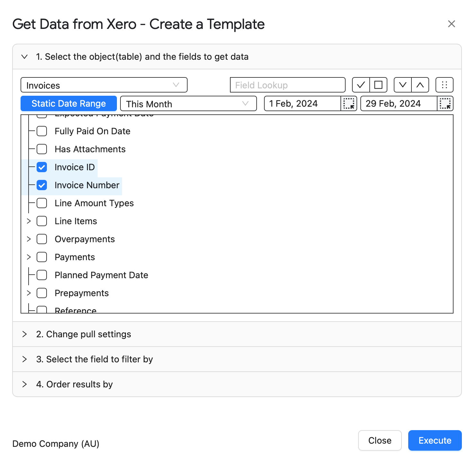The height and width of the screenshot is (469, 476).
Task: Select the Line Amount Types label
Action: point(94,203)
